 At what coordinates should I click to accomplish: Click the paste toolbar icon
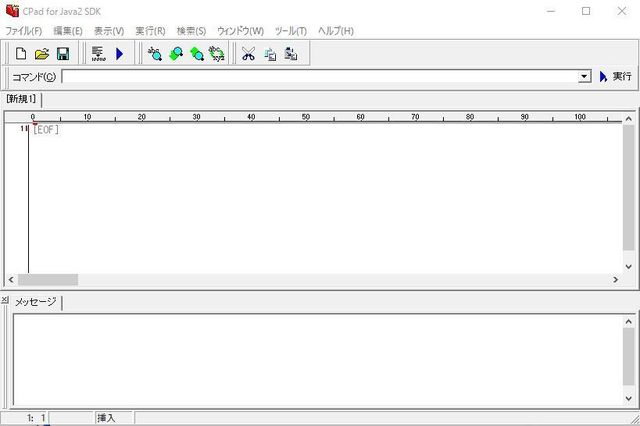pos(291,53)
